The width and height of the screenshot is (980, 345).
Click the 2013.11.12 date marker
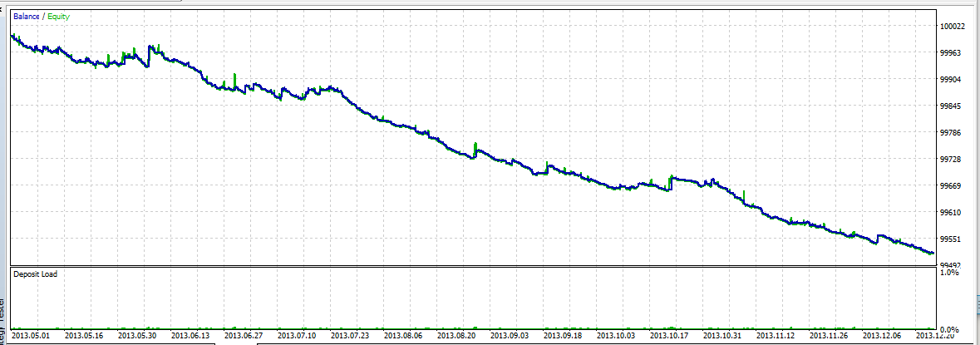[774, 335]
